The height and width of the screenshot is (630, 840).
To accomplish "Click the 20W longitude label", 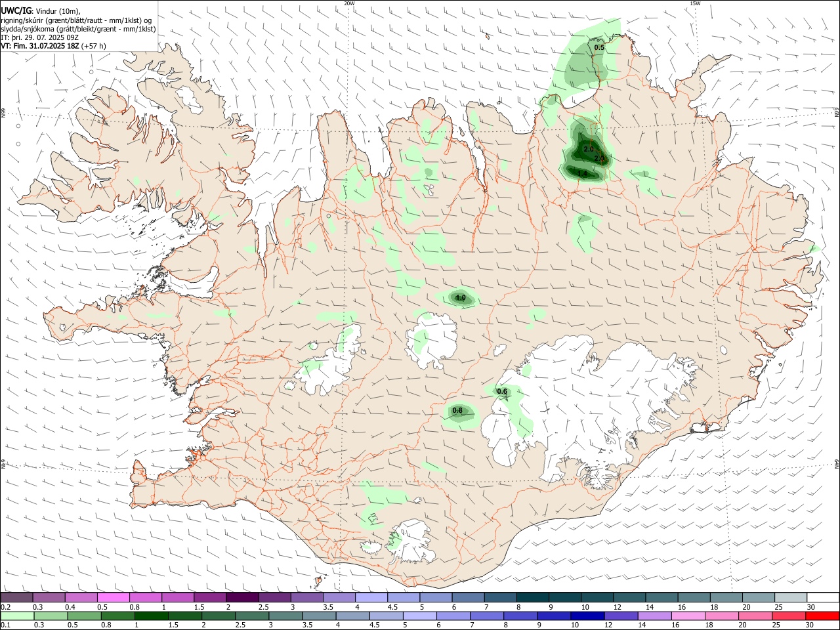I will pos(349,3).
